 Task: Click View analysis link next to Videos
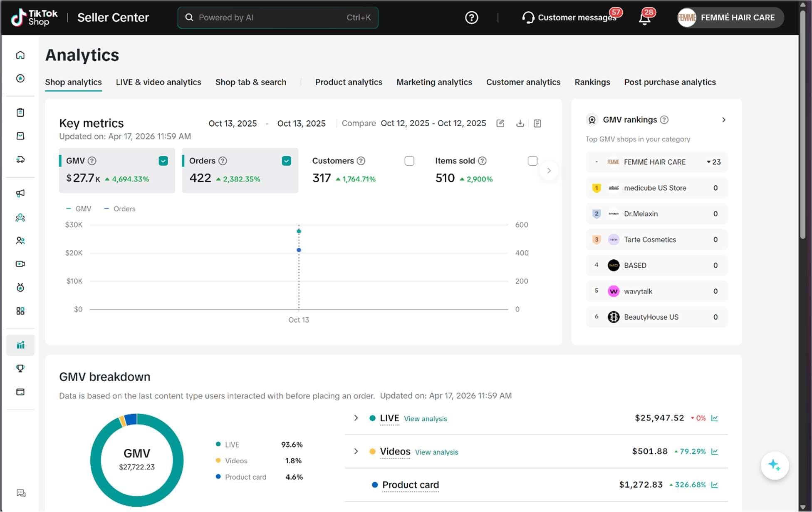coord(436,452)
